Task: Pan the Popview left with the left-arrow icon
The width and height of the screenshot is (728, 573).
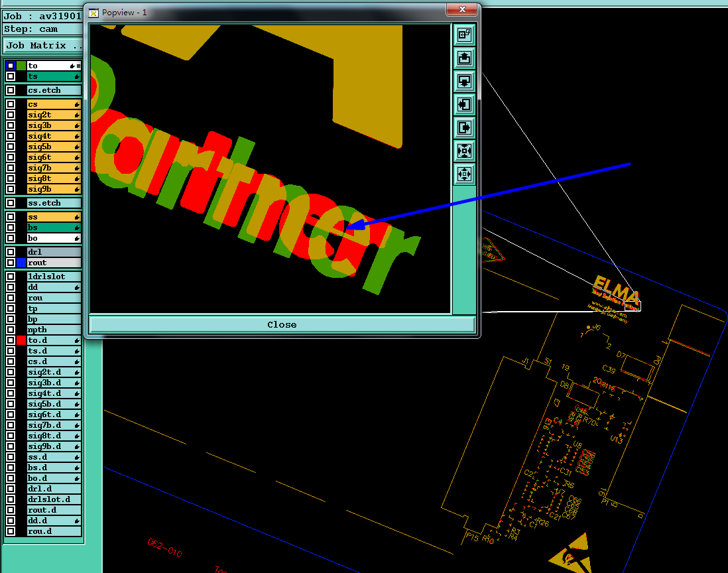Action: click(464, 105)
